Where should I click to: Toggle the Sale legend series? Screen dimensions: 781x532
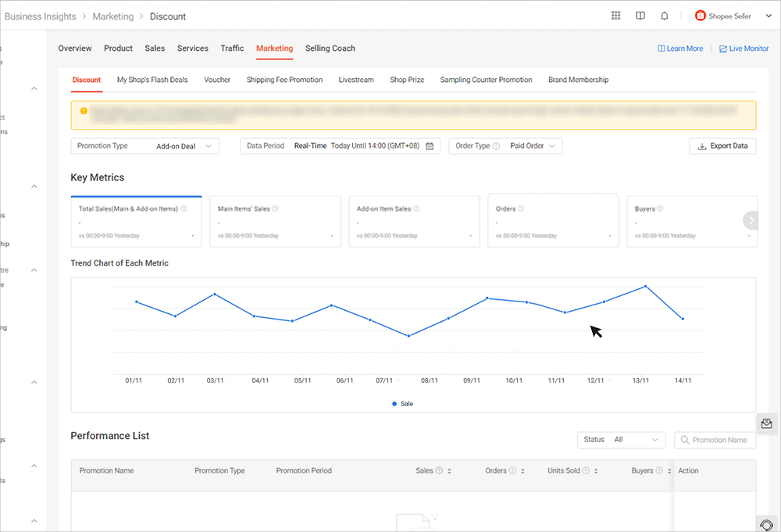tap(402, 404)
